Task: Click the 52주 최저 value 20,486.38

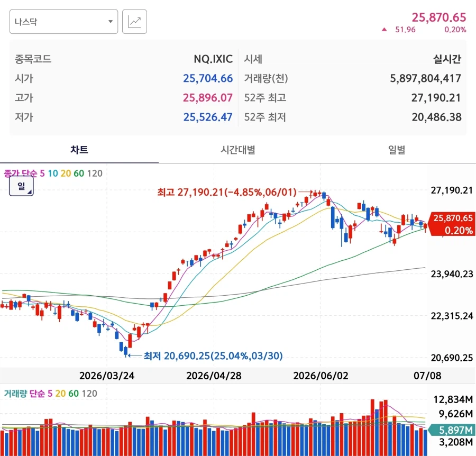Action: pyautogui.click(x=436, y=117)
